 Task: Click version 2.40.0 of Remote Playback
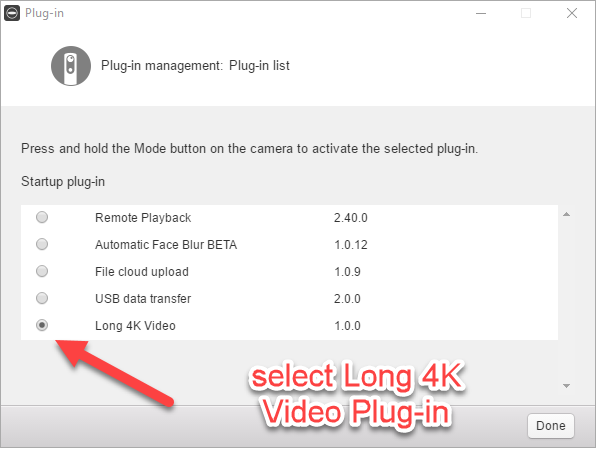tap(351, 218)
